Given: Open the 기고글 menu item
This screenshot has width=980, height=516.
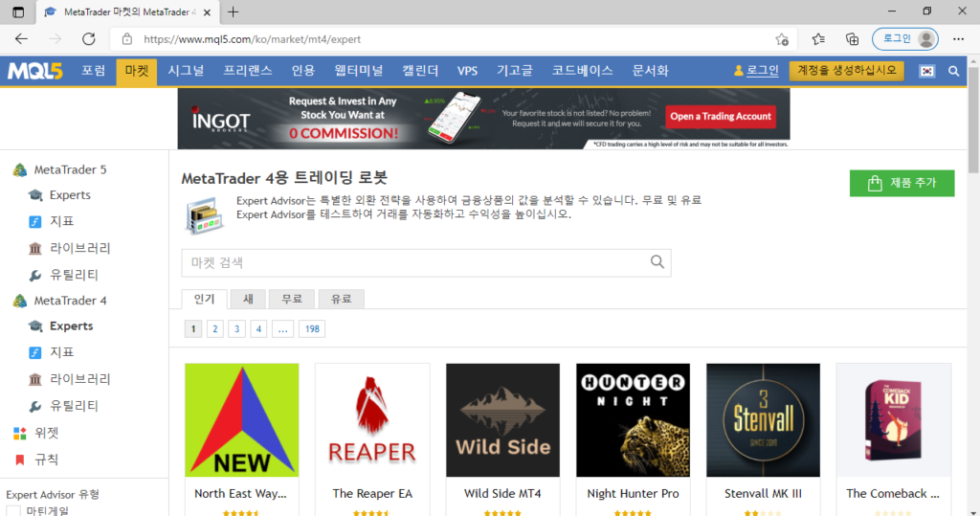Looking at the screenshot, I should [x=514, y=71].
